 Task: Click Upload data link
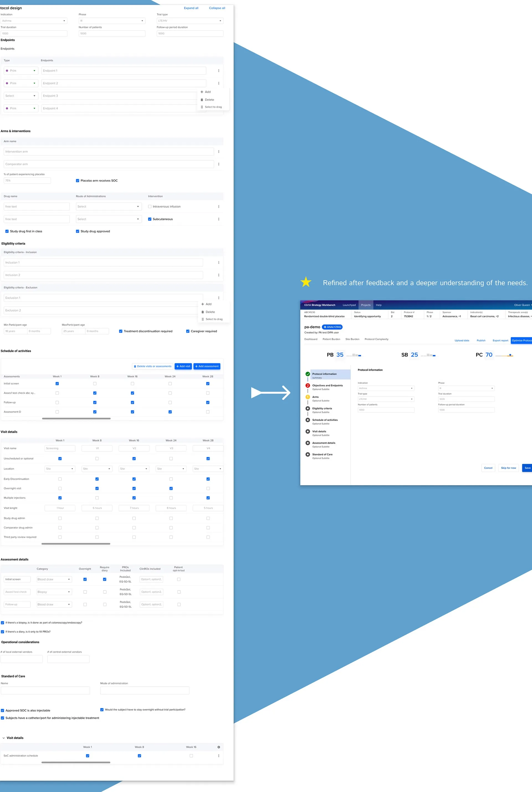click(x=462, y=340)
